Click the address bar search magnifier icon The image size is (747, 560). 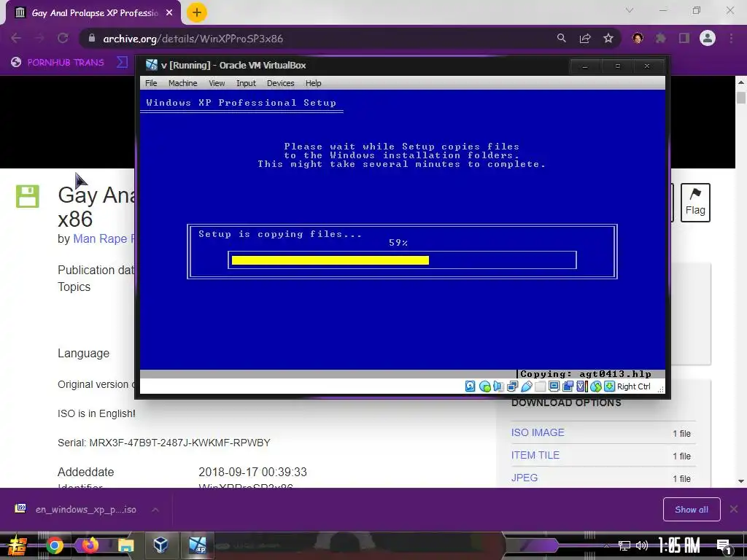562,38
